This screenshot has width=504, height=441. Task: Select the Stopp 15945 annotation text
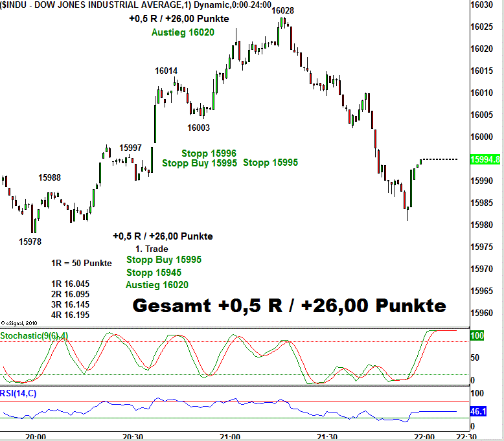(154, 273)
